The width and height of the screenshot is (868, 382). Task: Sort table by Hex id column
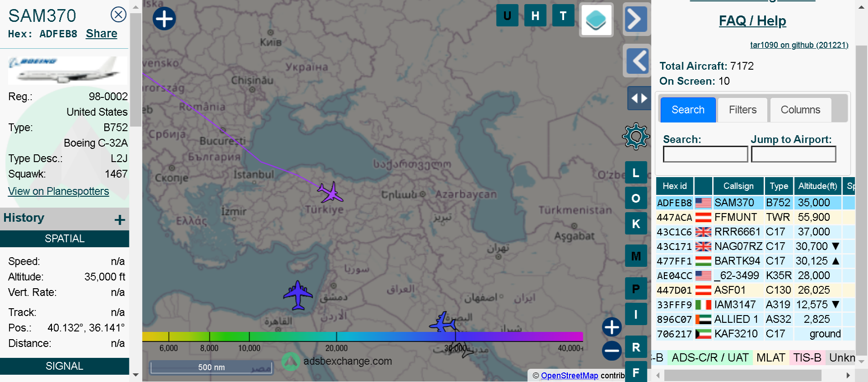point(674,186)
